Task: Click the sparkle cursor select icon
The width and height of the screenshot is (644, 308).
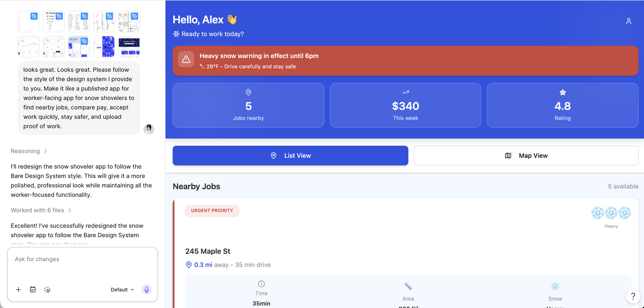Action: point(47,289)
